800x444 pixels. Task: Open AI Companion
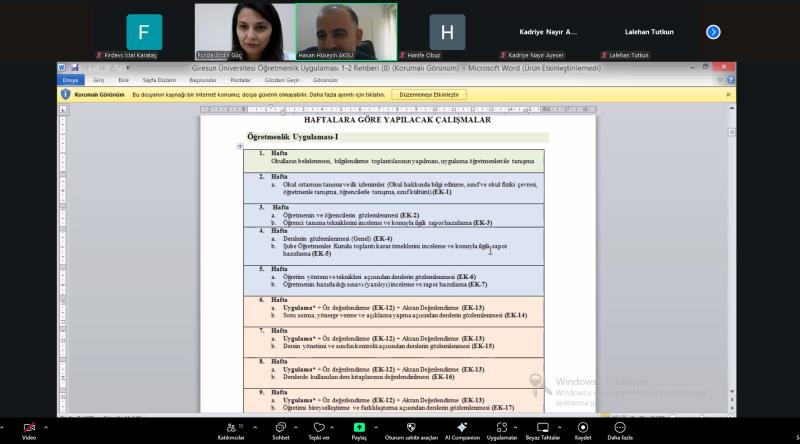pos(462,427)
